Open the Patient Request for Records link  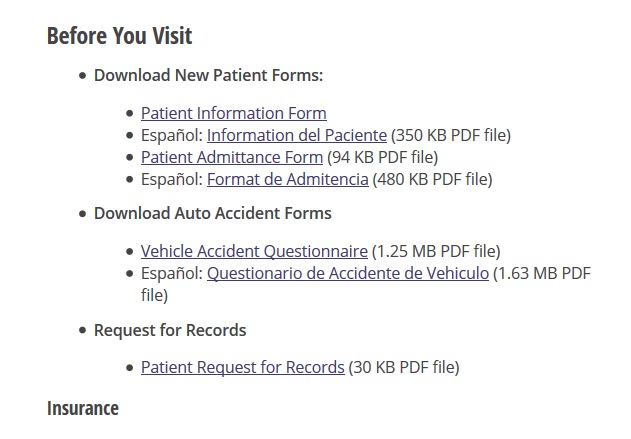pyautogui.click(x=242, y=367)
